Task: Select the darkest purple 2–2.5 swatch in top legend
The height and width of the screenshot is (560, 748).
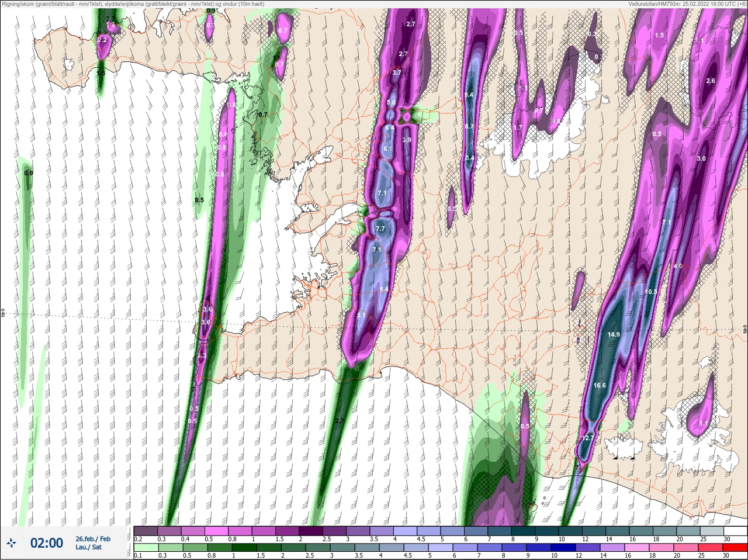Action: [x=310, y=531]
